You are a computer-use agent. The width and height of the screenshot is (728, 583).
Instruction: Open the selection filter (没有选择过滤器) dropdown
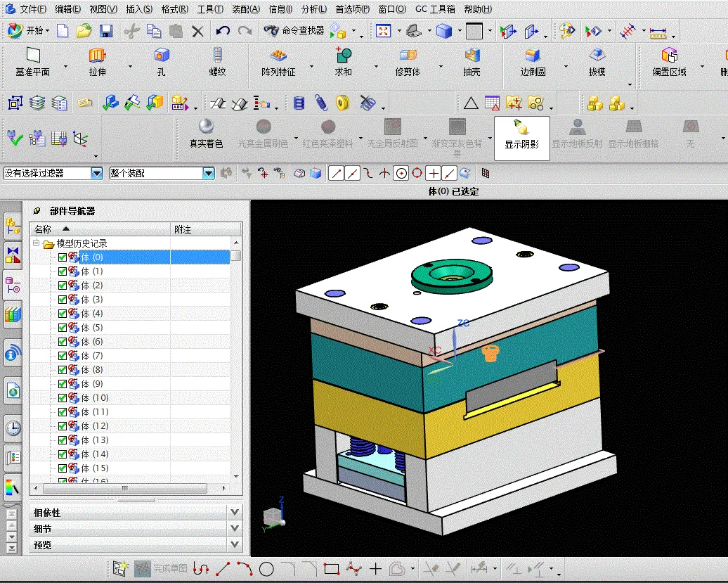point(96,173)
